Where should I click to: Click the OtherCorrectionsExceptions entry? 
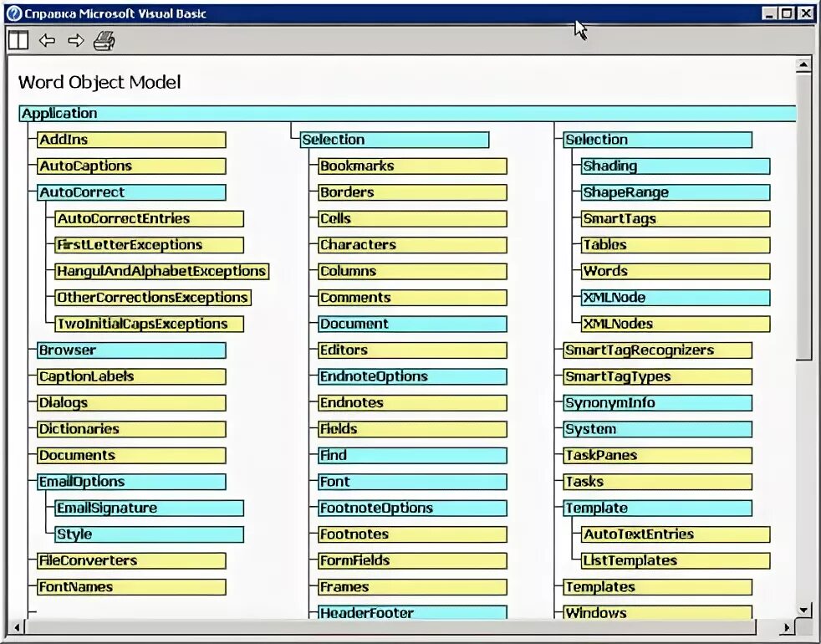point(153,297)
